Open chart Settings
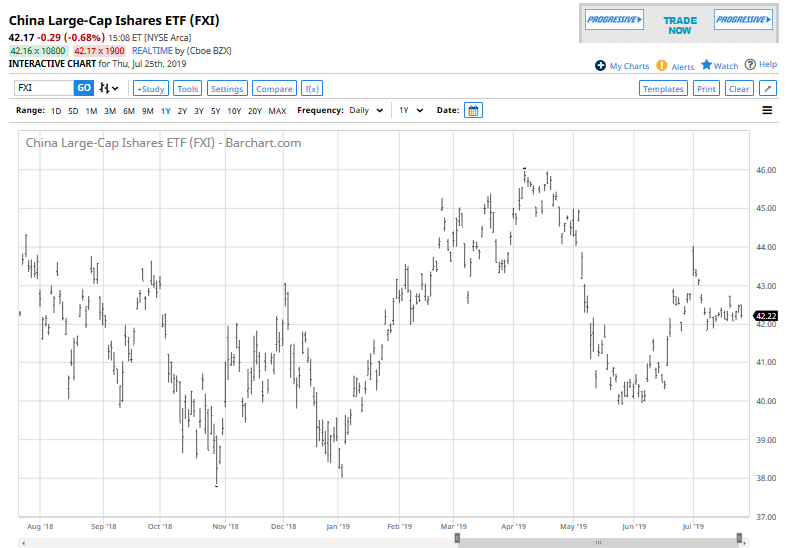 click(x=227, y=89)
